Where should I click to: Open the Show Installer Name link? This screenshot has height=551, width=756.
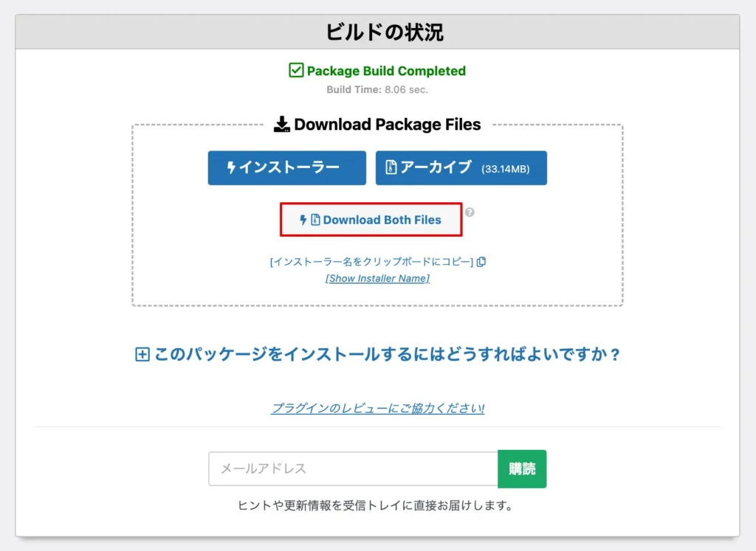(377, 278)
